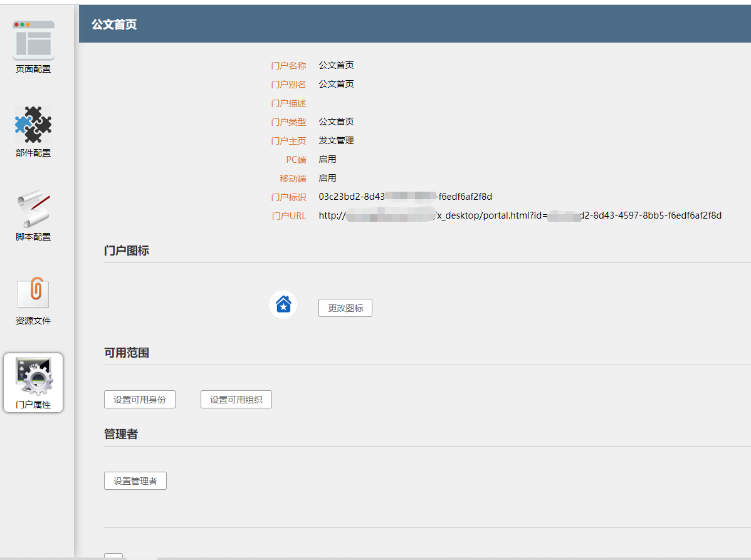Open the 部件配置 puzzle-piece icon

tap(33, 125)
